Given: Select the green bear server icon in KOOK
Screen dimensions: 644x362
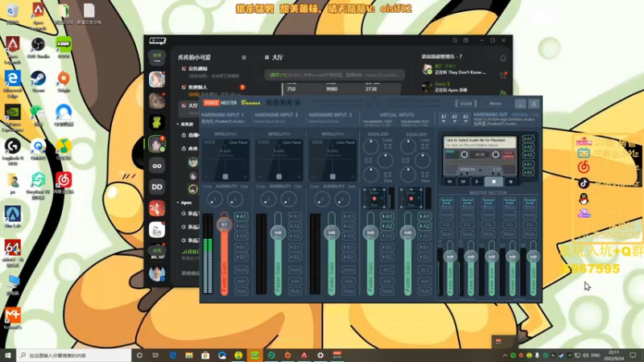Looking at the screenshot, I should [x=157, y=122].
